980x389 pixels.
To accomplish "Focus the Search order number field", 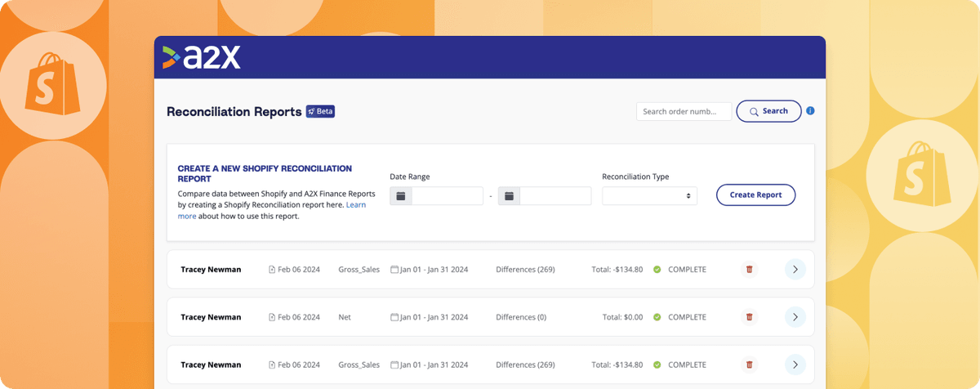I will point(684,111).
